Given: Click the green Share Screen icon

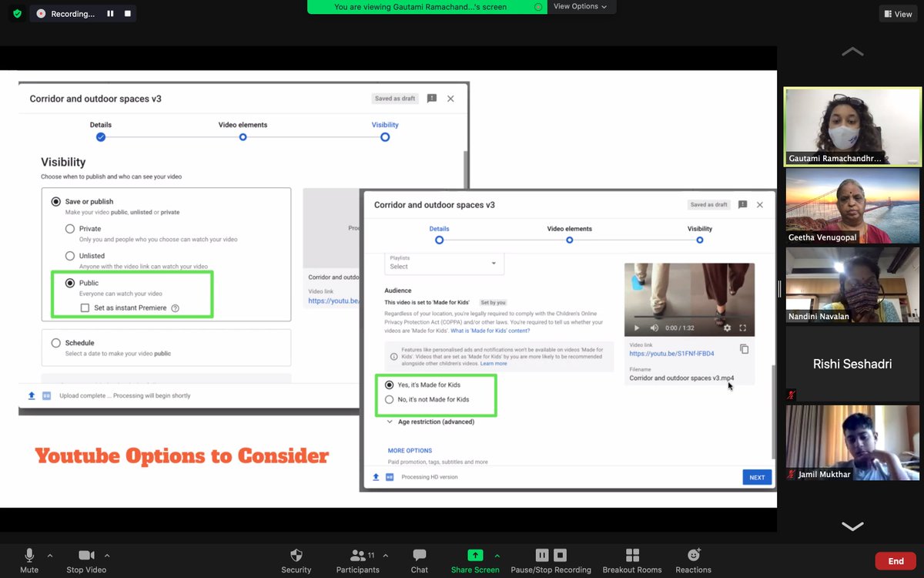Looking at the screenshot, I should click(475, 556).
